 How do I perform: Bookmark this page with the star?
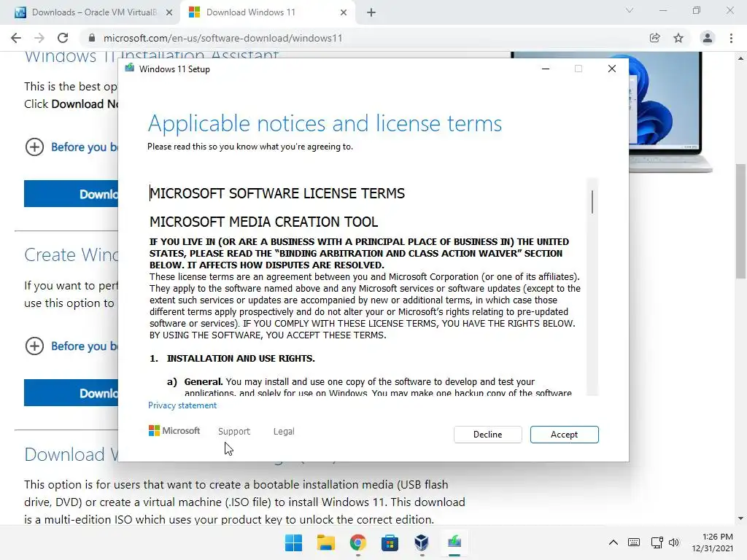point(678,38)
